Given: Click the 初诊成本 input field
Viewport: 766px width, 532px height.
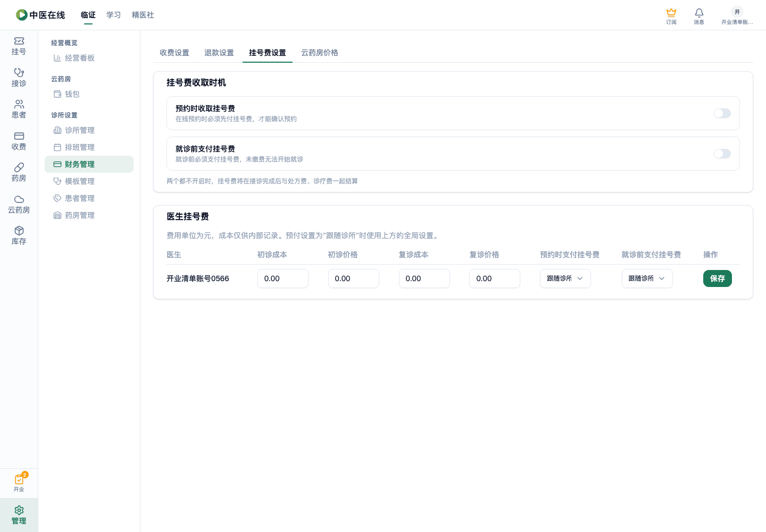Looking at the screenshot, I should (283, 278).
